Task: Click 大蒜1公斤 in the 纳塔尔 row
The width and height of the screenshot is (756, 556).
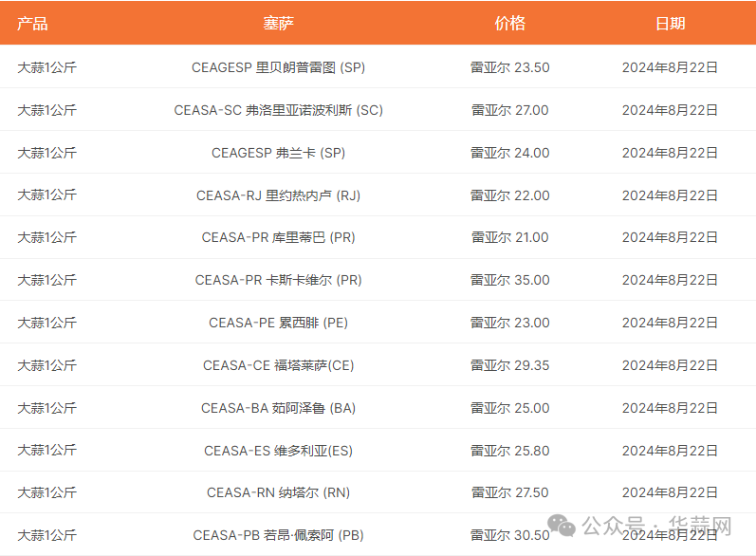Action: coord(46,492)
